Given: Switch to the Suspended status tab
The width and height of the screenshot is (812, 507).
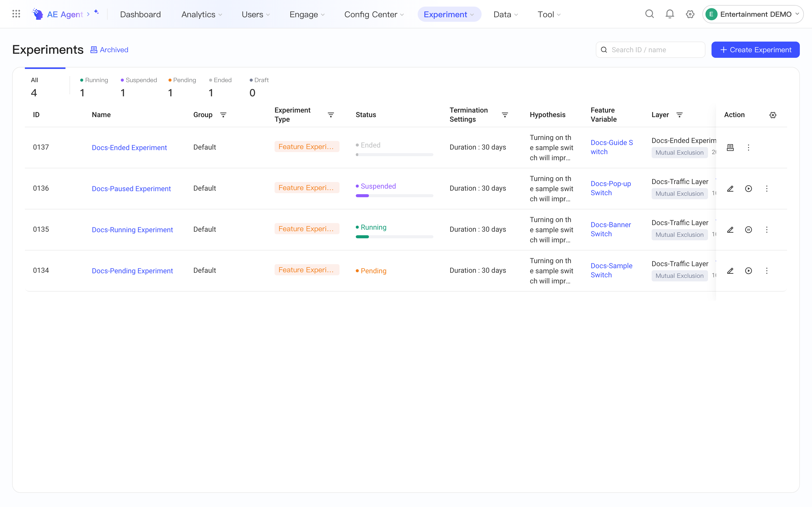Looking at the screenshot, I should [x=139, y=87].
